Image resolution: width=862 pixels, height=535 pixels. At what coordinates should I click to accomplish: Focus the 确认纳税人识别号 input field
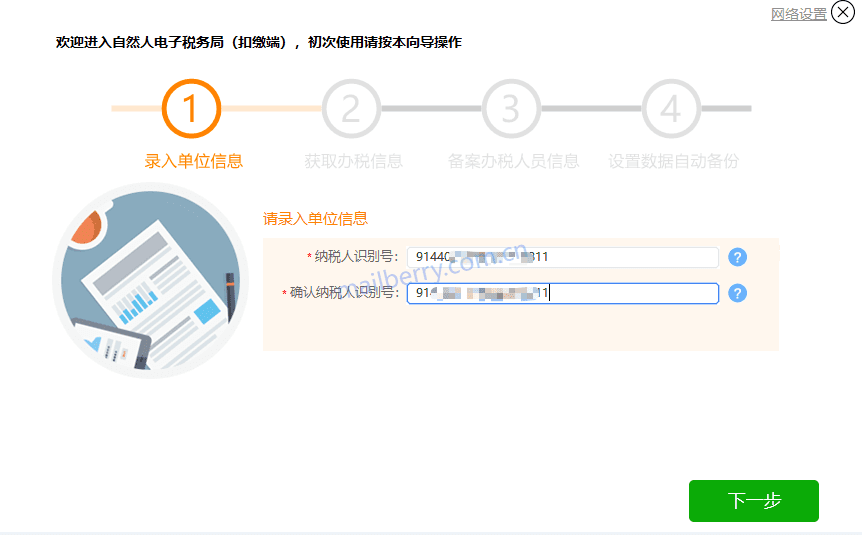pos(562,293)
